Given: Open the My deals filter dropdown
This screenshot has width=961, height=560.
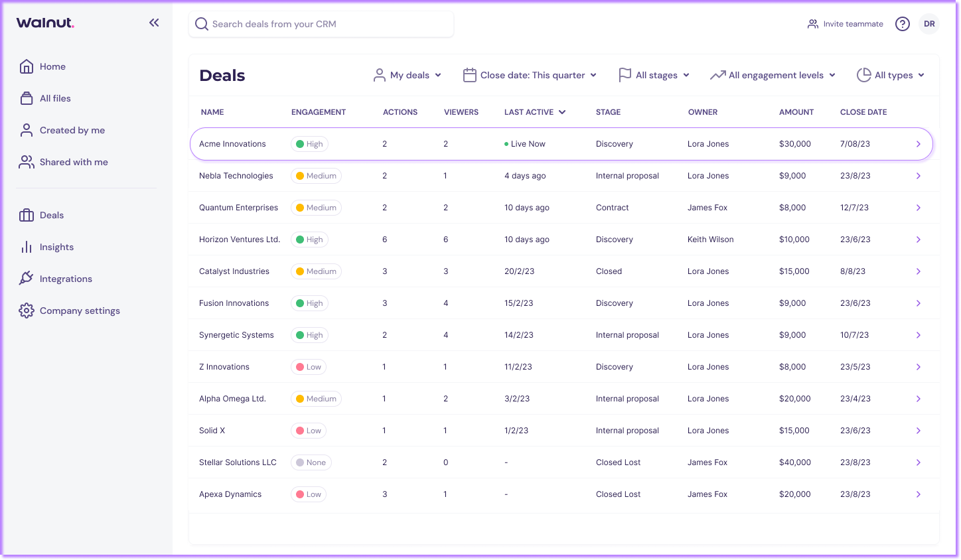Looking at the screenshot, I should (407, 75).
